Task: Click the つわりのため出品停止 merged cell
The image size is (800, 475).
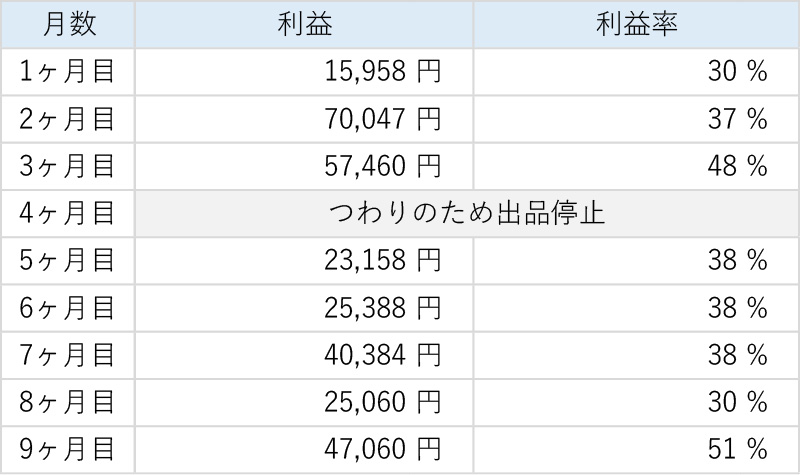Action: 465,214
